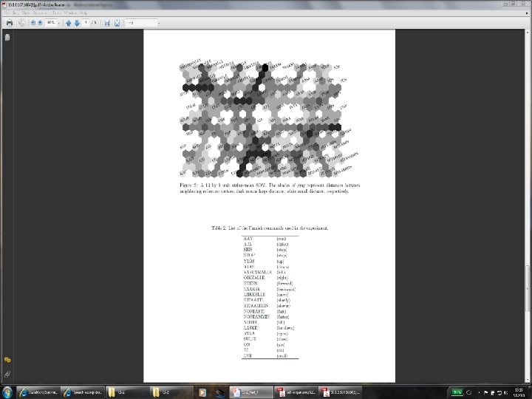The width and height of the screenshot is (532, 399).
Task: Click the current page number field
Action: point(86,23)
